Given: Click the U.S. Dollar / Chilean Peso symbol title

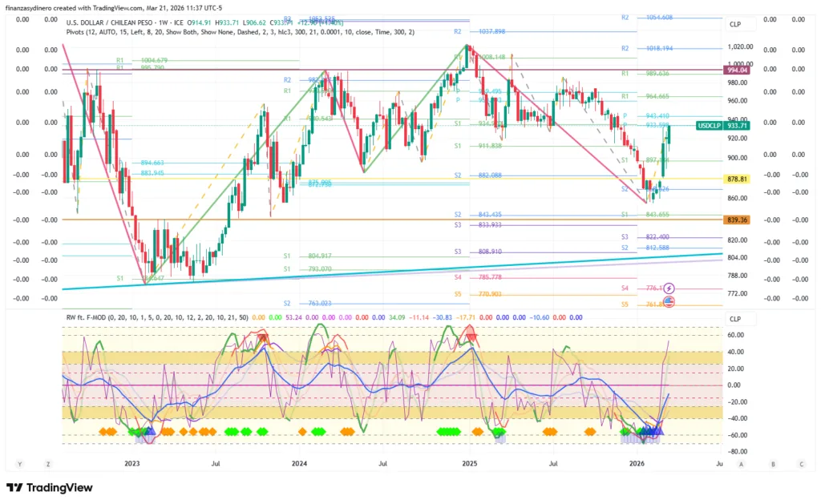Looking at the screenshot, I should (x=122, y=23).
